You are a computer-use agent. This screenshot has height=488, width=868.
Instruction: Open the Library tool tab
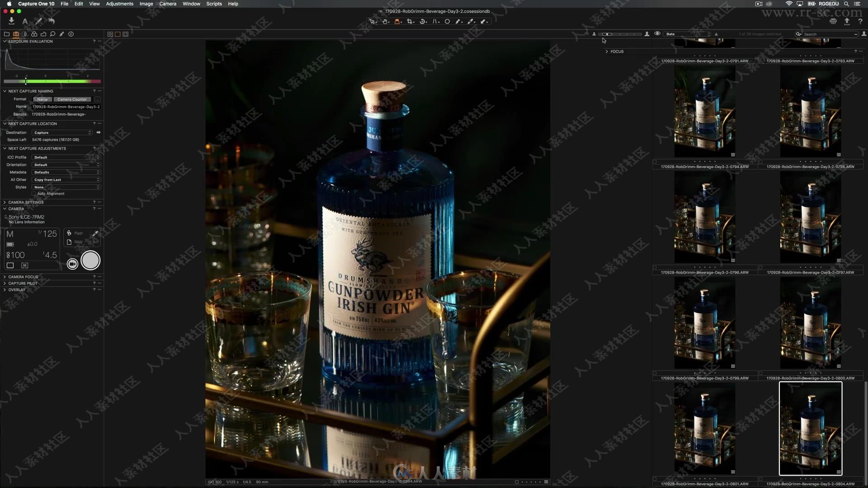7,34
